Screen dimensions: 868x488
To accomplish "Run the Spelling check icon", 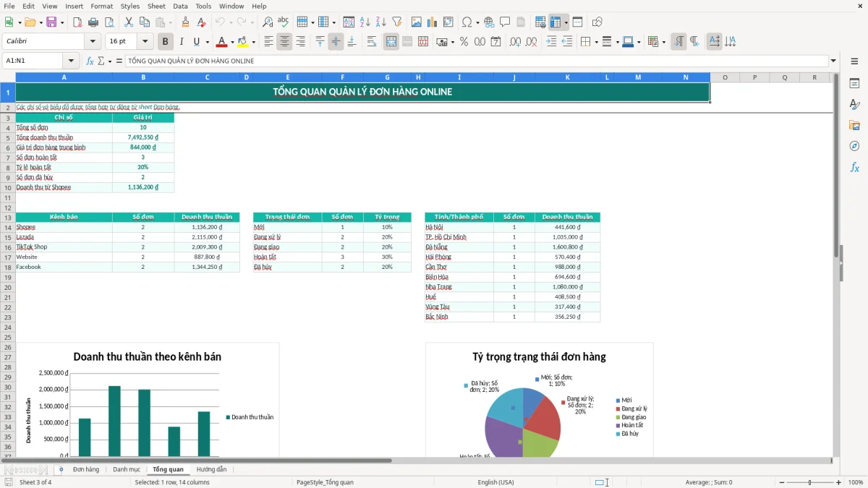I will pos(284,22).
